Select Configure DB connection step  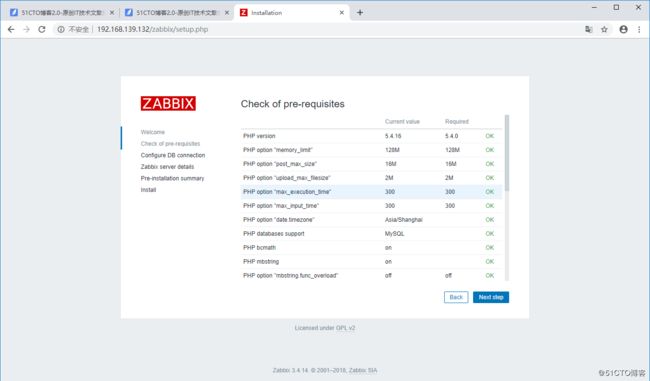173,155
